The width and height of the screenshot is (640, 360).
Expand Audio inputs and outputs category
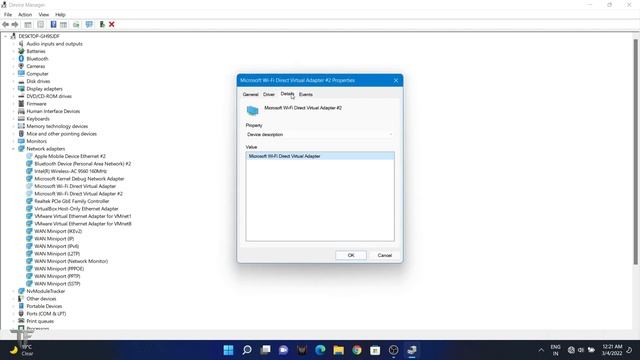pyautogui.click(x=13, y=44)
